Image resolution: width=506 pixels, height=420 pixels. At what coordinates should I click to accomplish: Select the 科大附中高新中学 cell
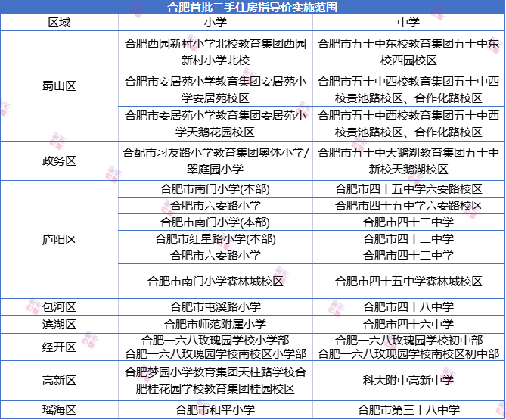(x=408, y=381)
